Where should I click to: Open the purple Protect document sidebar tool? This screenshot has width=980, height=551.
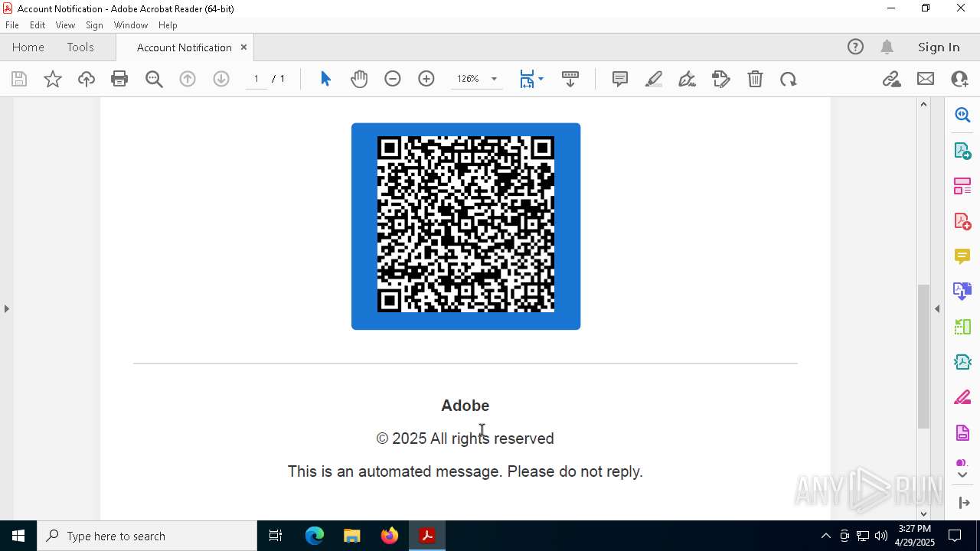tap(962, 433)
